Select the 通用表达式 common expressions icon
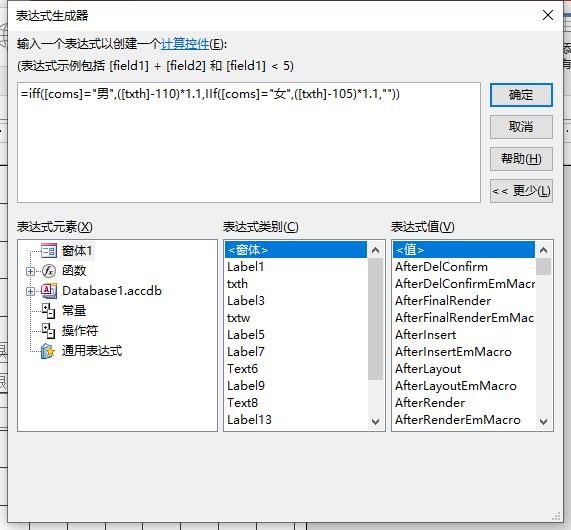The width and height of the screenshot is (571, 530). (x=48, y=351)
